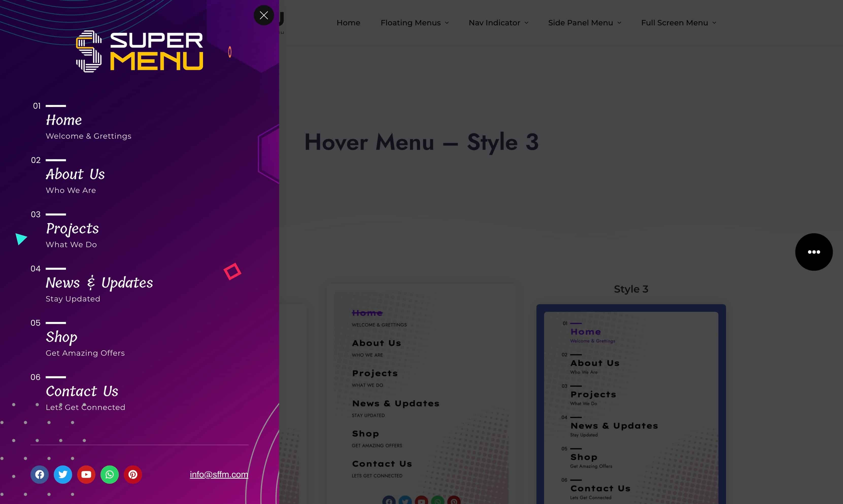Open the Pinterest icon
The image size is (843, 504).
pyautogui.click(x=133, y=474)
